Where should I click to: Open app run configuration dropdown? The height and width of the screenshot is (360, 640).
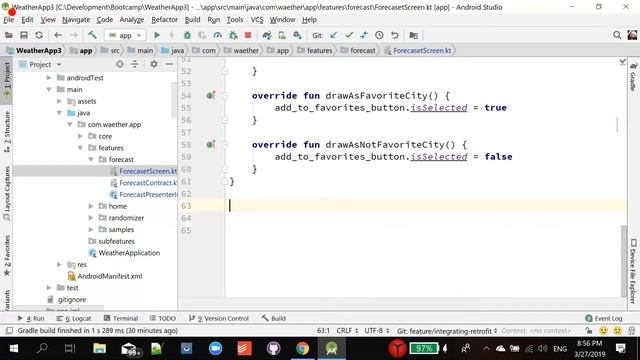coord(125,36)
